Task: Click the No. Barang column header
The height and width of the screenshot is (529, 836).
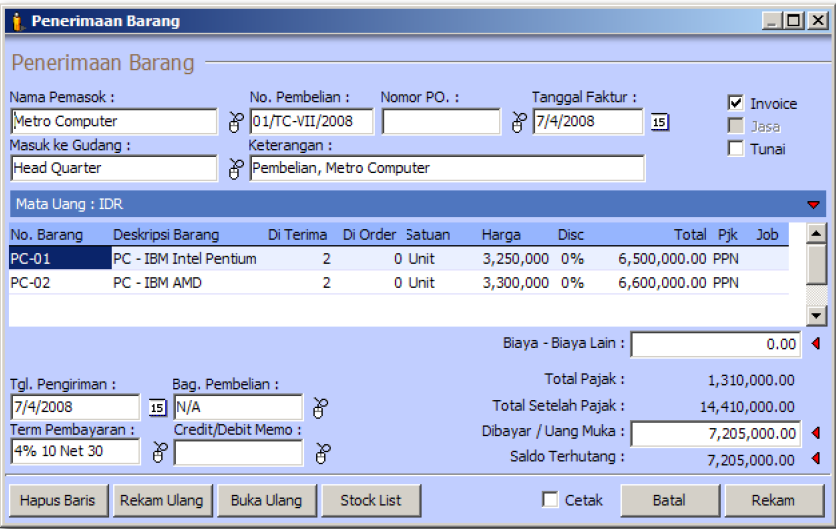Action: [47, 235]
